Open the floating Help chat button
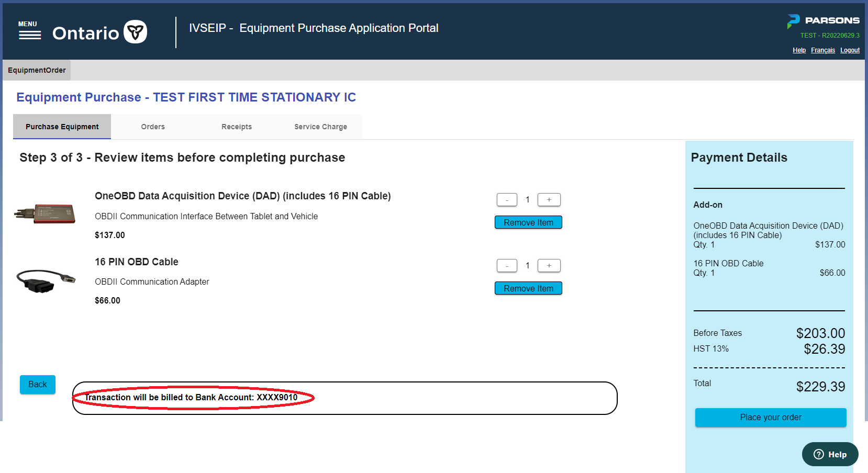868x473 pixels. point(830,454)
